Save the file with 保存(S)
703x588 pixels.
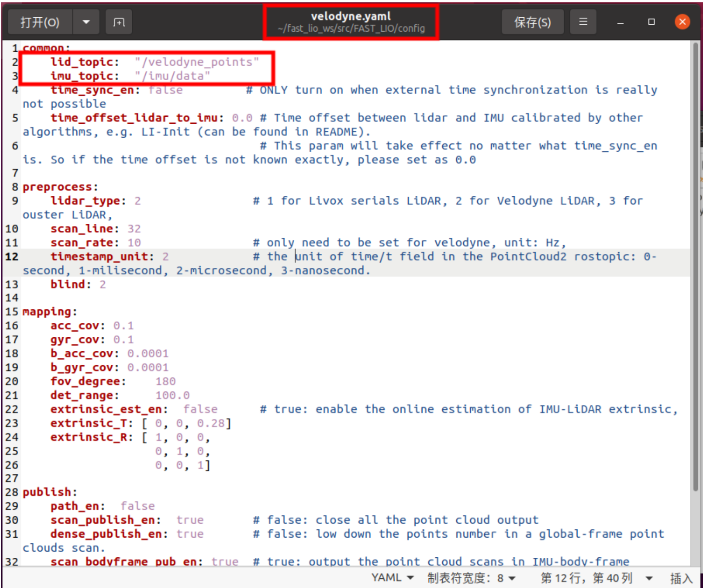click(x=532, y=22)
